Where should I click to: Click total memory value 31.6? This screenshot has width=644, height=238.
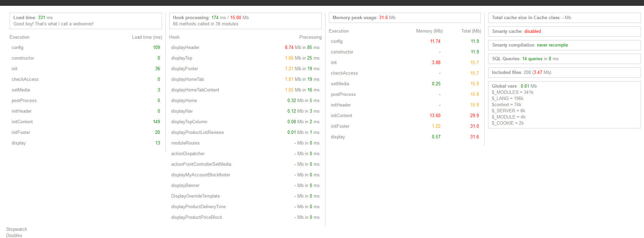coord(474,137)
